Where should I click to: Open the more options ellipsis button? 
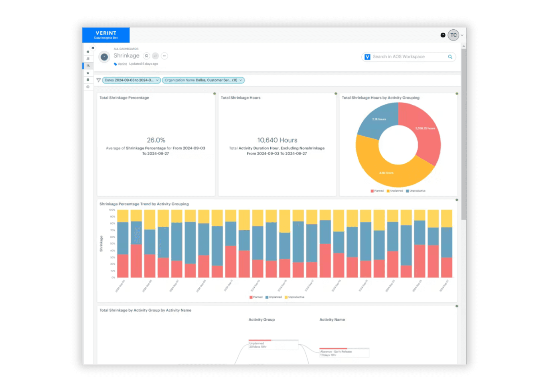[164, 56]
